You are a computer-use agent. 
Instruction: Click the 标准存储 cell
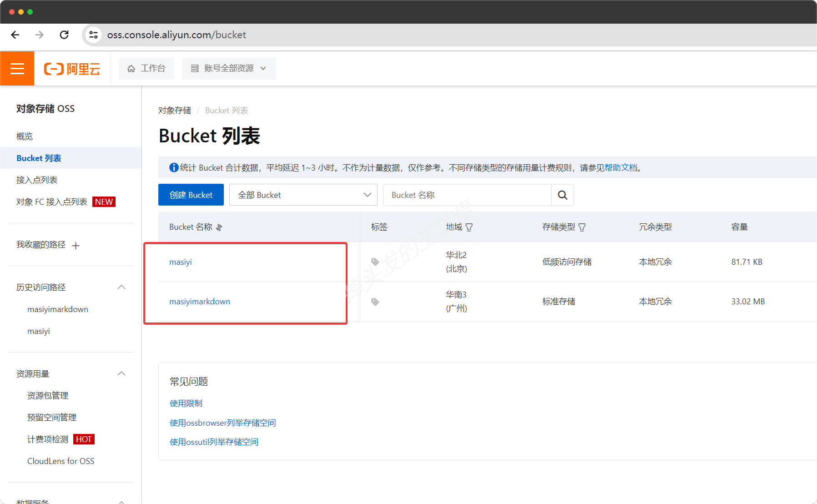pyautogui.click(x=559, y=302)
